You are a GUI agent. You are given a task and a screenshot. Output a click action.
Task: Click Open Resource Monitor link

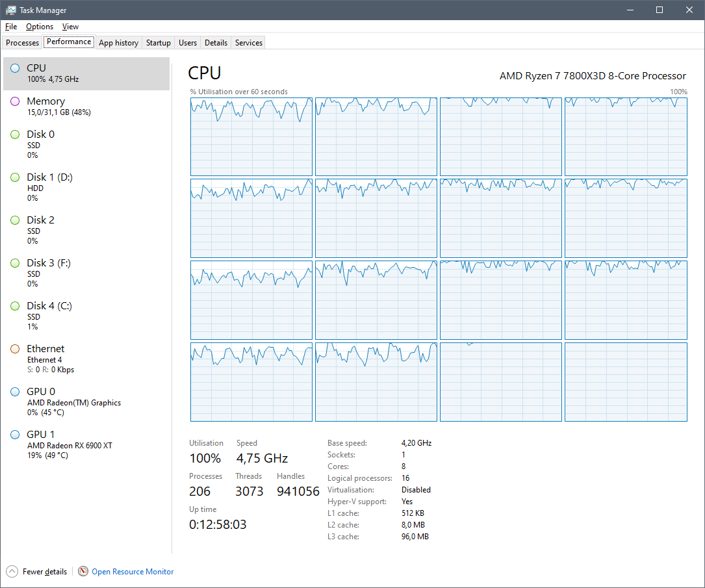[133, 572]
